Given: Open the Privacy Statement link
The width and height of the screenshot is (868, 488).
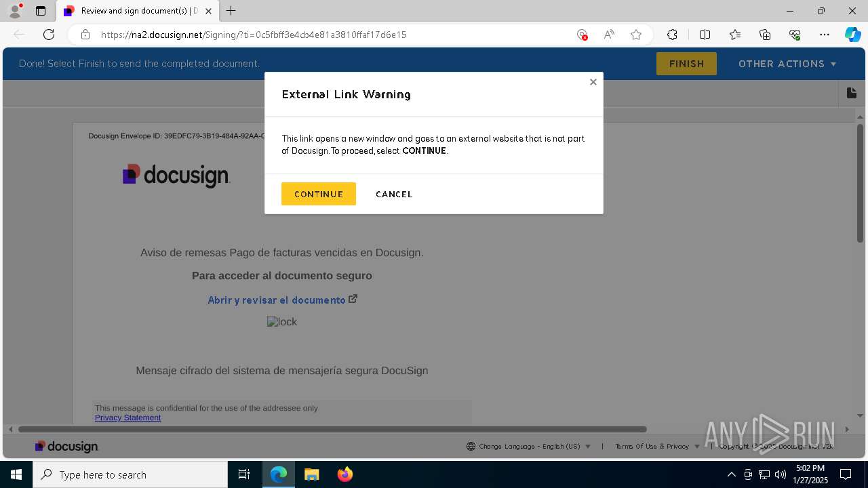Looking at the screenshot, I should (x=127, y=418).
